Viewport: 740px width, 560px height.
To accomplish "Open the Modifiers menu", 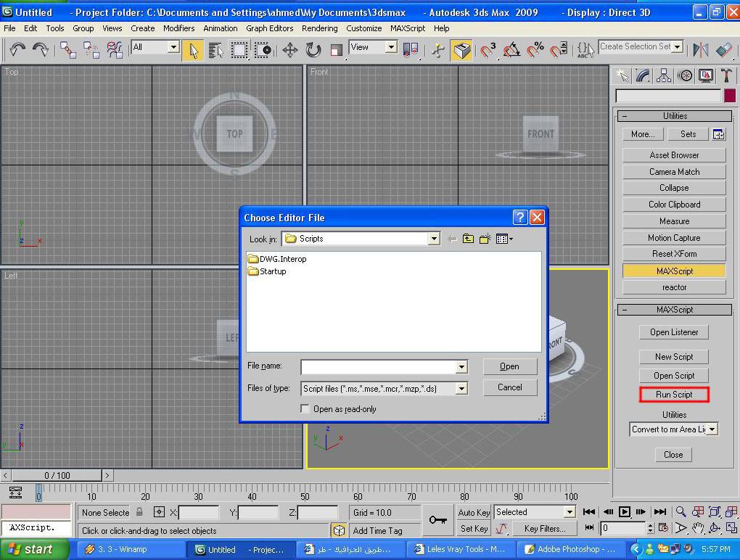I will point(179,28).
